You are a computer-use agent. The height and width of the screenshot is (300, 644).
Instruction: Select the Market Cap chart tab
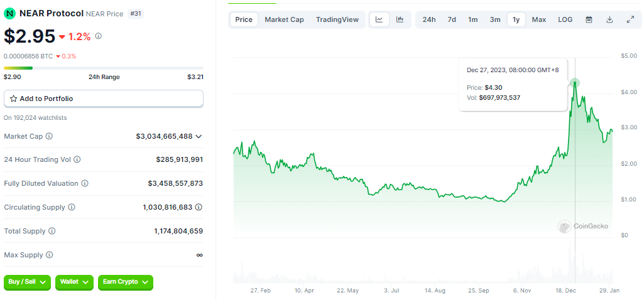[x=284, y=19]
